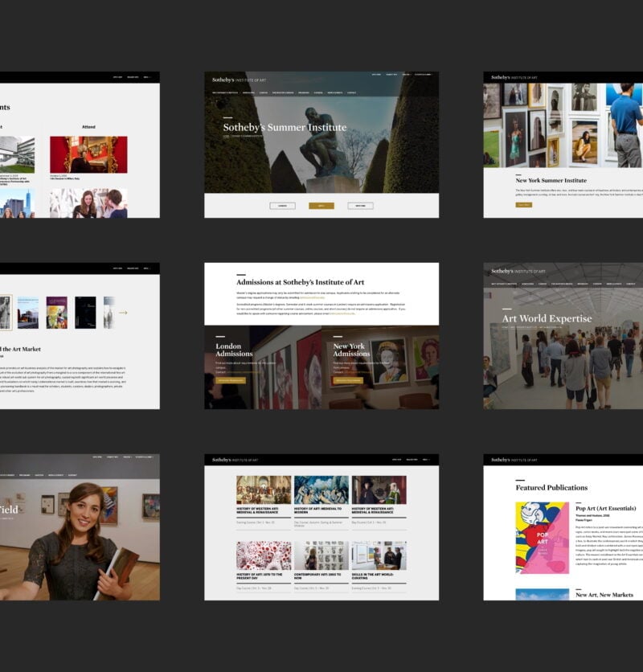
Task: Click 'Skills in the Art World: Curating' title
Action: [373, 576]
